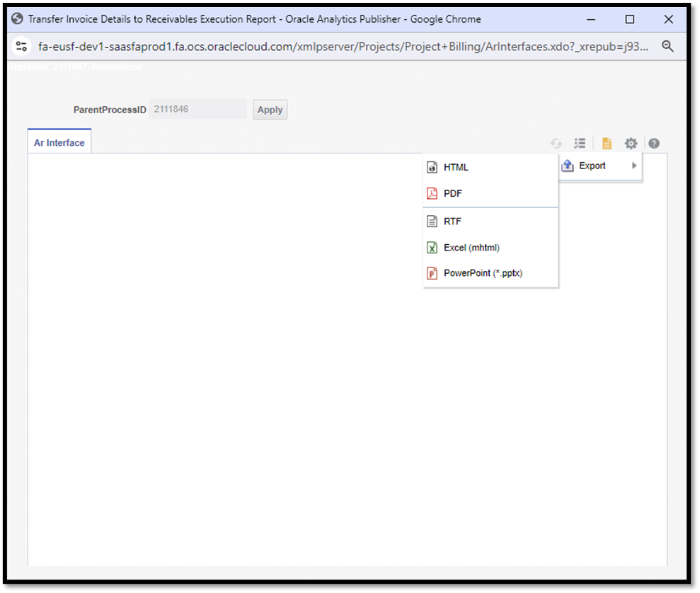Click the RTF document icon

[x=432, y=221]
